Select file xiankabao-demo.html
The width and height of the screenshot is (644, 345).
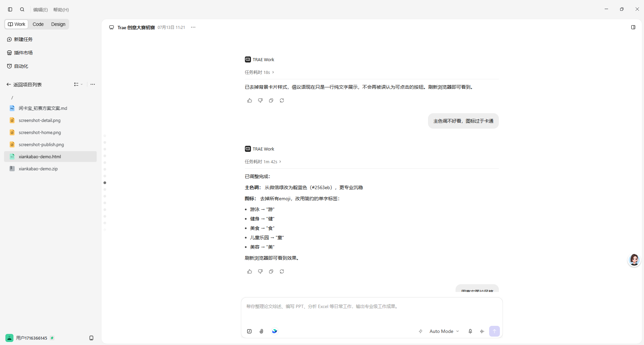tap(50, 157)
